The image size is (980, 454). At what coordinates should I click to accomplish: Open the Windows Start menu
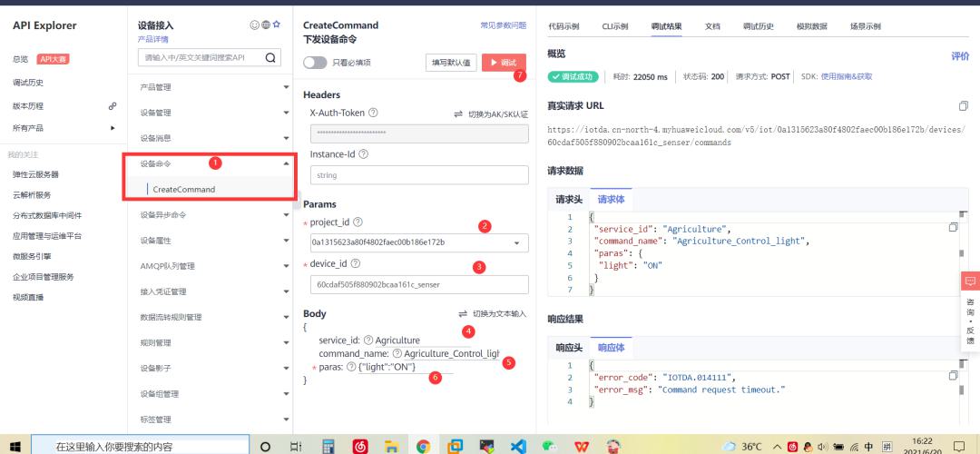[x=15, y=447]
